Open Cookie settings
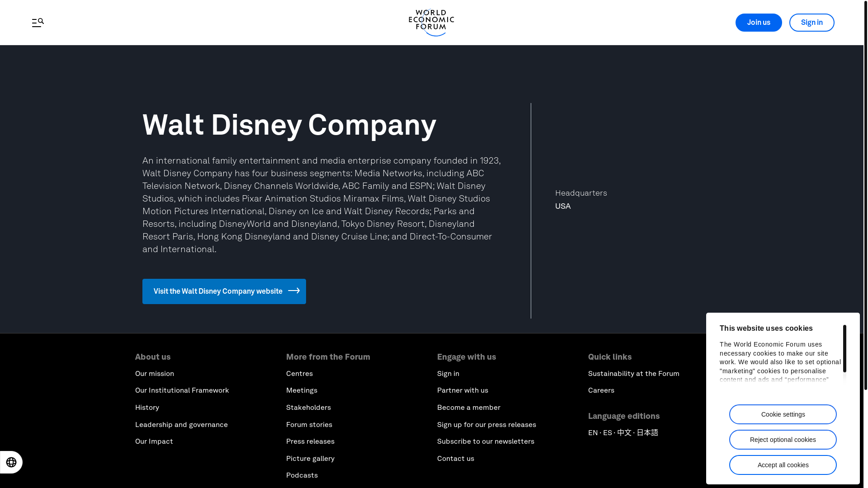The height and width of the screenshot is (488, 868). point(783,414)
